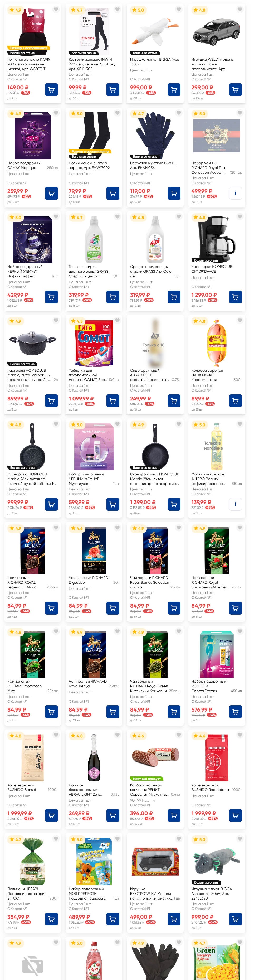259x980 pixels.
Task: Click 'Баллы за отзыв' badge on HOMECLUB frying pan
Action: 22,467
